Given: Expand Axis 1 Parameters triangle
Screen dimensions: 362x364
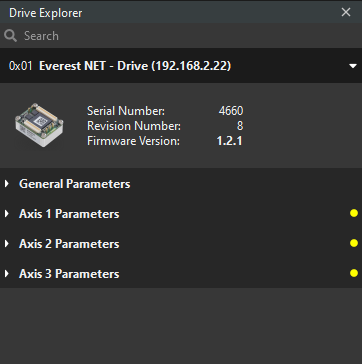Looking at the screenshot, I should pyautogui.click(x=7, y=213).
